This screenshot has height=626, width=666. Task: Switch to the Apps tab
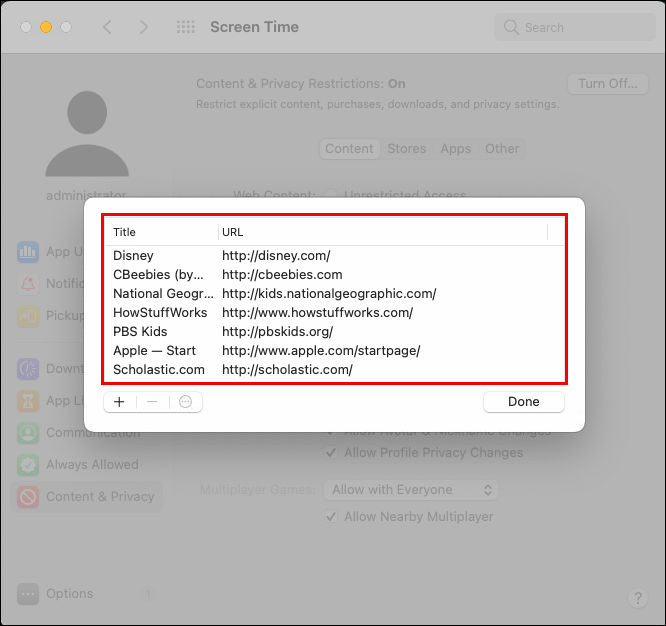click(455, 149)
